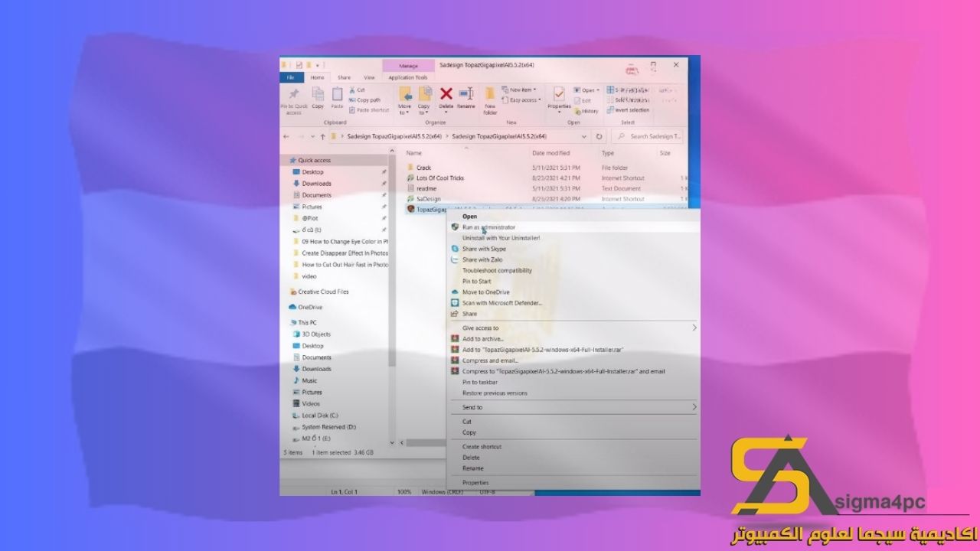Click Paste shortcut in the ribbon
The height and width of the screenshot is (551, 980).
coord(369,109)
